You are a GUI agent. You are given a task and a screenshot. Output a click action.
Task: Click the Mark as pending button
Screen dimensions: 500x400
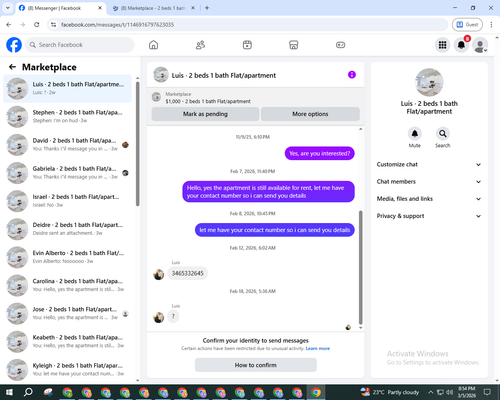tap(205, 114)
